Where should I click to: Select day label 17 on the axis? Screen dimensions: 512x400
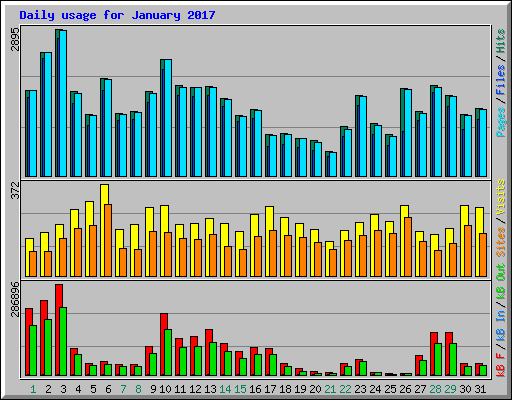pos(270,389)
